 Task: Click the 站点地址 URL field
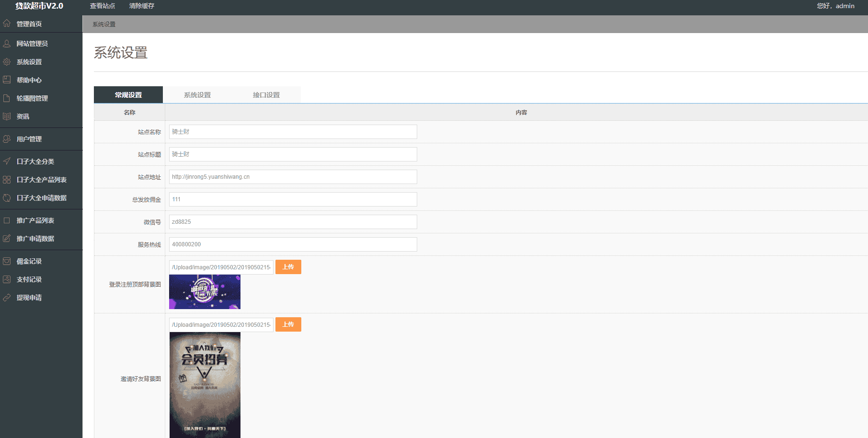293,177
